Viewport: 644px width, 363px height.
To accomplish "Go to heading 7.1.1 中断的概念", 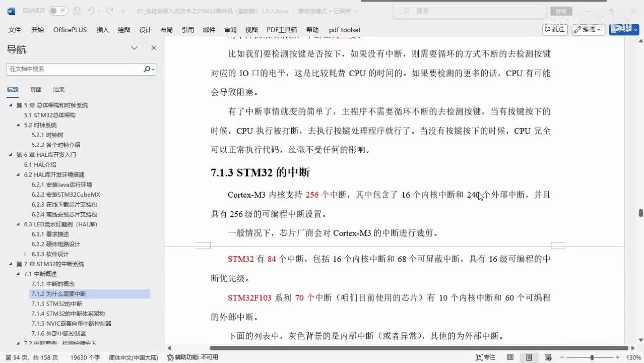I will click(x=53, y=284).
